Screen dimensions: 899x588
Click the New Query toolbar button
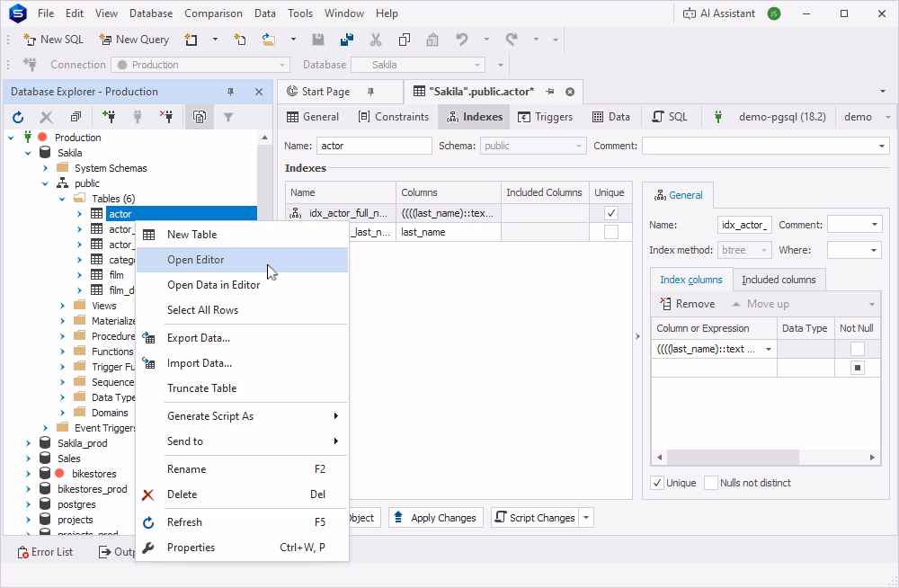pos(134,40)
